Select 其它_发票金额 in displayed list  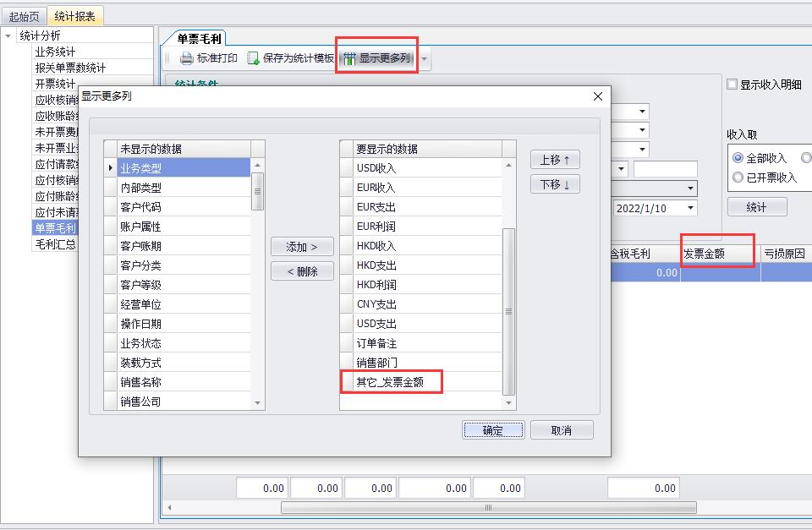click(389, 382)
